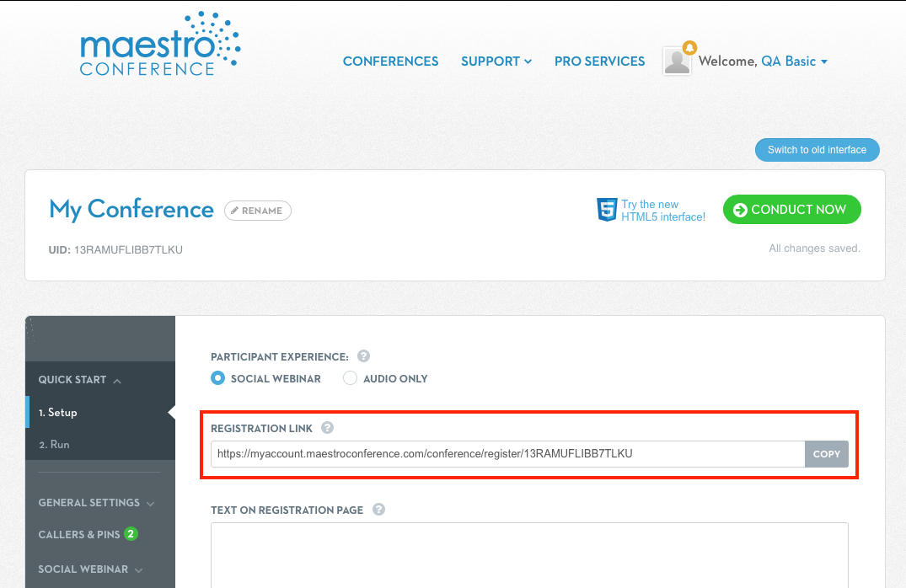Click help icon beside Text on Registration Page

point(378,510)
